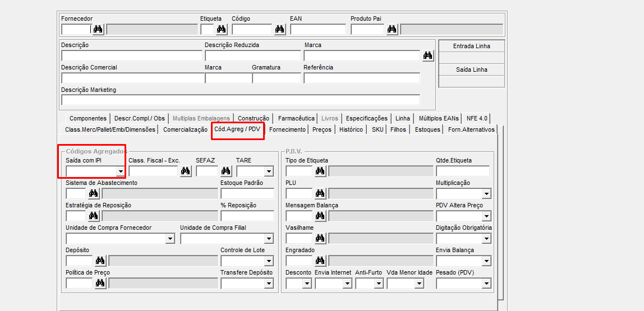Open the Código search binoculars icon

pyautogui.click(x=280, y=29)
